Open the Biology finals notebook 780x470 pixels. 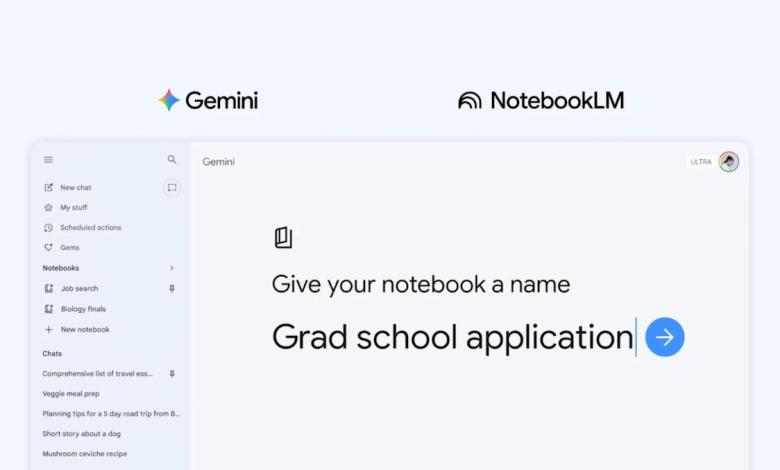pyautogui.click(x=83, y=309)
